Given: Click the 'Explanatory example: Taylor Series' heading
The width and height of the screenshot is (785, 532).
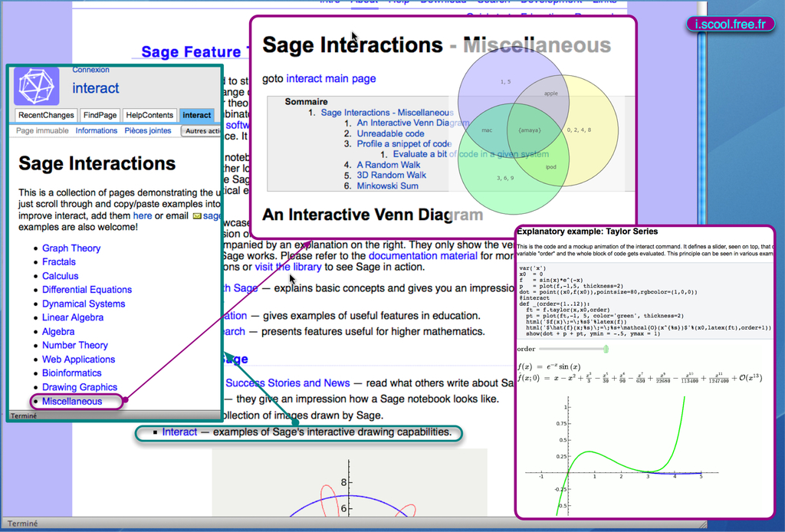Looking at the screenshot, I should (587, 232).
